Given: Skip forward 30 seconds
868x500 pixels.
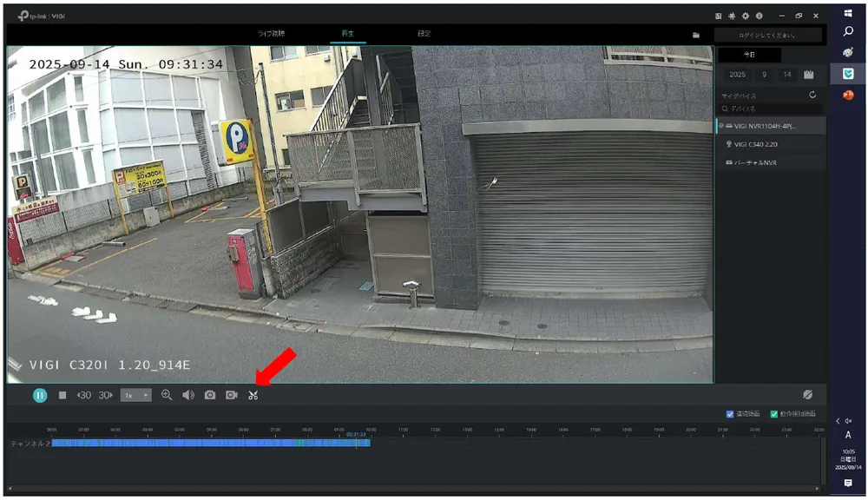Looking at the screenshot, I should [106, 395].
